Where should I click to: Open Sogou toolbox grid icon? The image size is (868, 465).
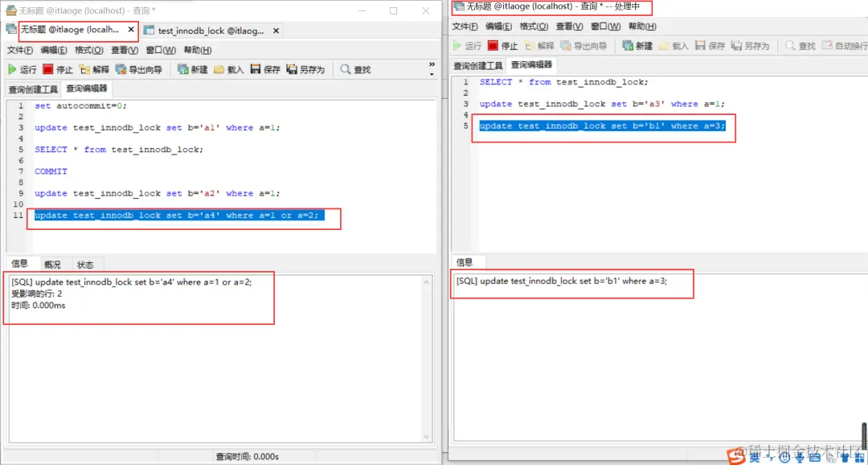[x=858, y=457]
